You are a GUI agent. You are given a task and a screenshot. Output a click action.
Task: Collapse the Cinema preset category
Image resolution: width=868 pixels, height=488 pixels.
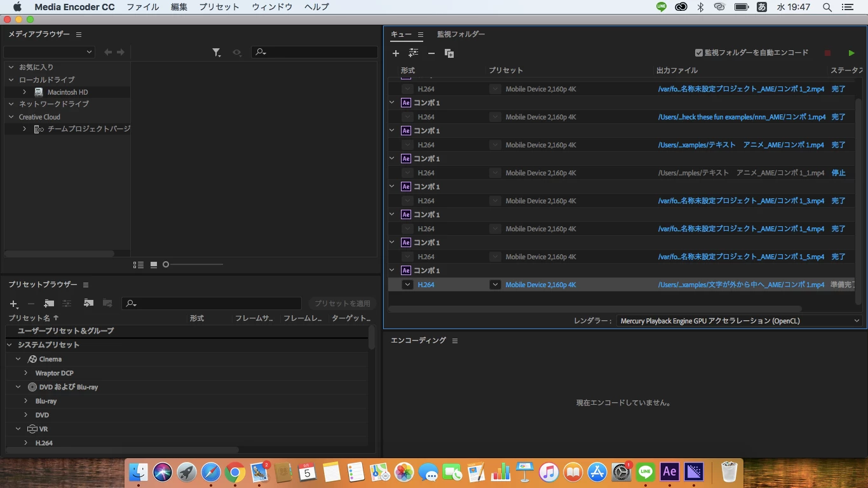coord(18,359)
